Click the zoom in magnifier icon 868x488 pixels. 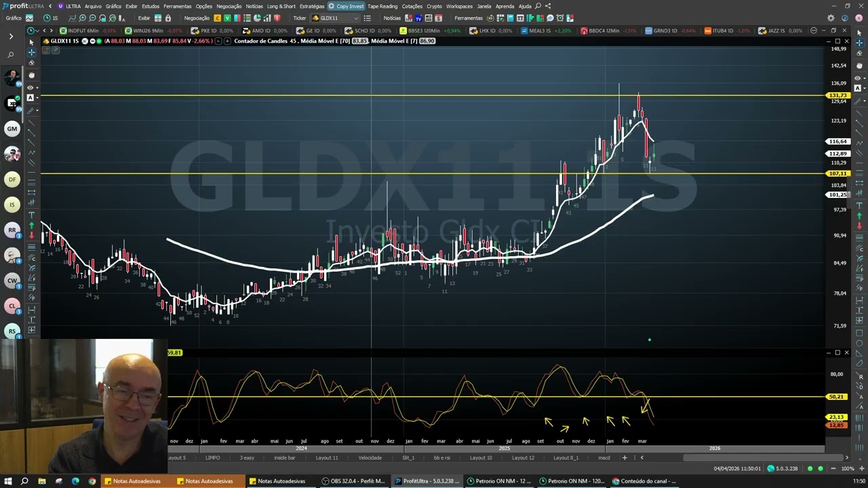(x=82, y=18)
